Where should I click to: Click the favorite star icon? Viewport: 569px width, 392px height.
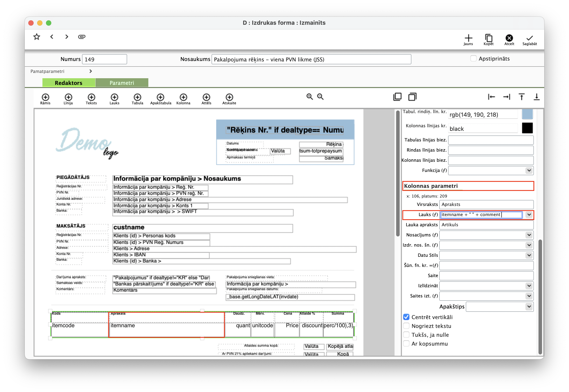pos(37,37)
